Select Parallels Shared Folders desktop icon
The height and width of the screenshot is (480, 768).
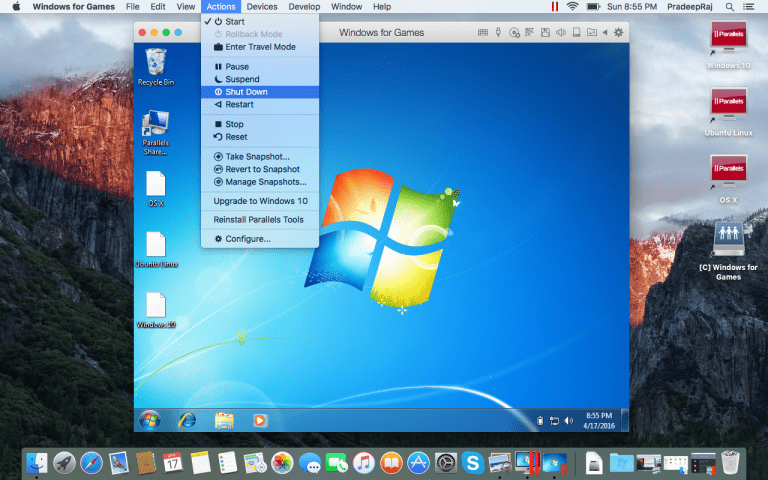[155, 133]
